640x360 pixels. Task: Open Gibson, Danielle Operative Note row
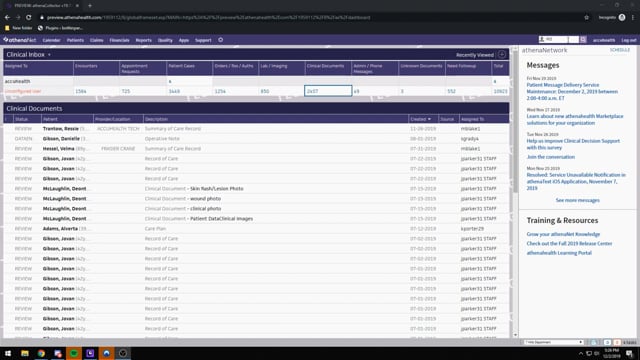tap(256, 139)
